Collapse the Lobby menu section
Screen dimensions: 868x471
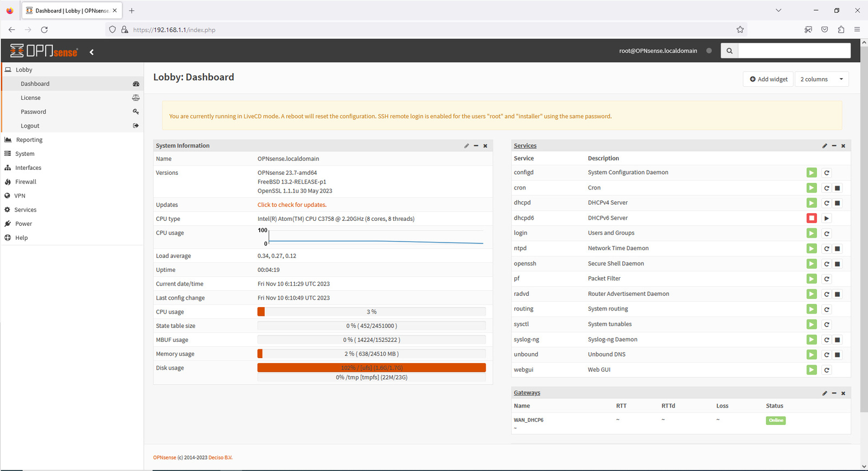pyautogui.click(x=72, y=69)
